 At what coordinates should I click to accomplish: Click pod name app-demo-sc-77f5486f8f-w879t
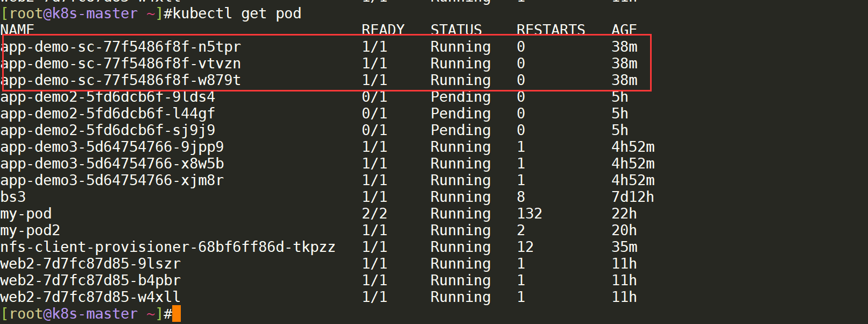(121, 80)
